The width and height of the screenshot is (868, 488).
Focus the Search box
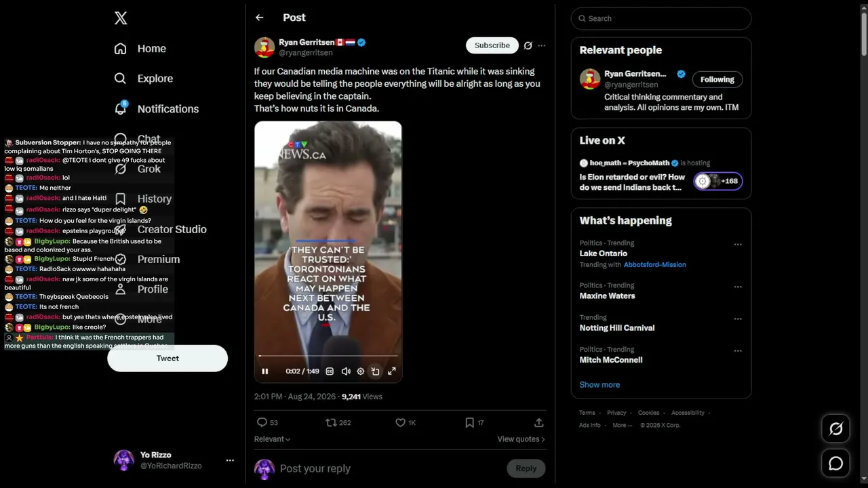pos(661,18)
